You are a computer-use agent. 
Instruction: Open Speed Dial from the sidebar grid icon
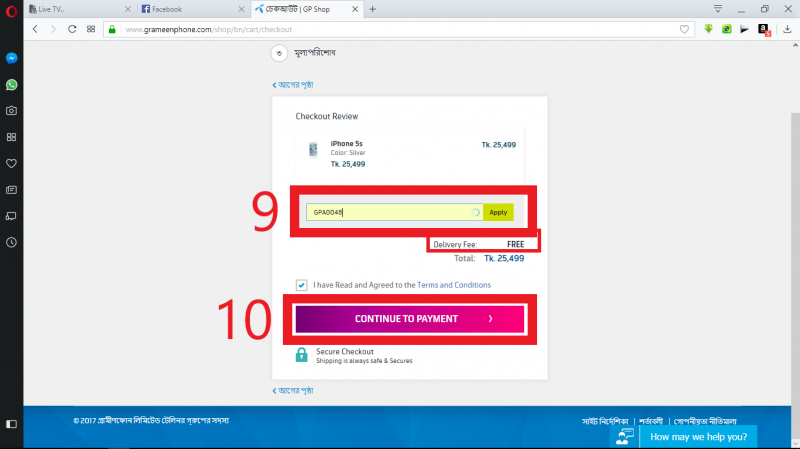coord(11,137)
